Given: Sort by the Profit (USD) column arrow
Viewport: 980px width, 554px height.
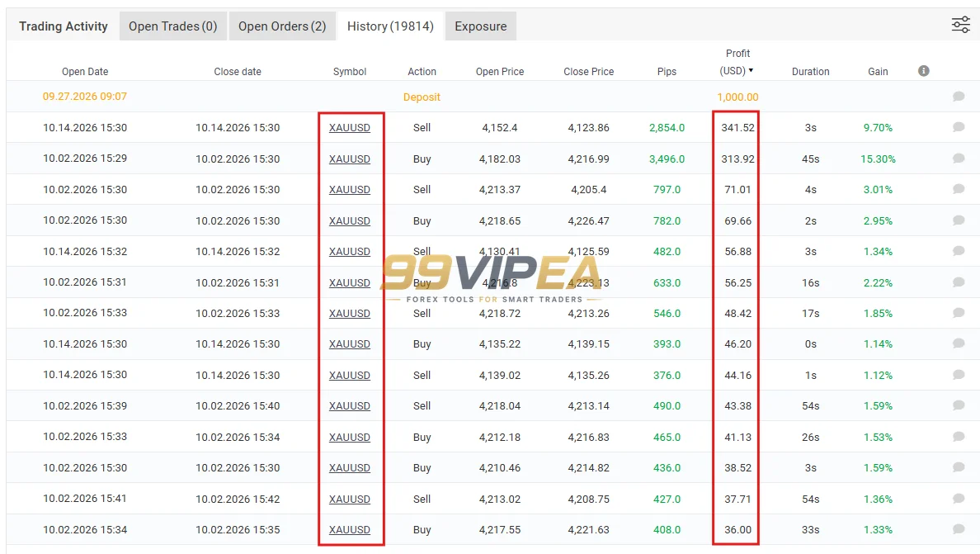Looking at the screenshot, I should tap(751, 71).
